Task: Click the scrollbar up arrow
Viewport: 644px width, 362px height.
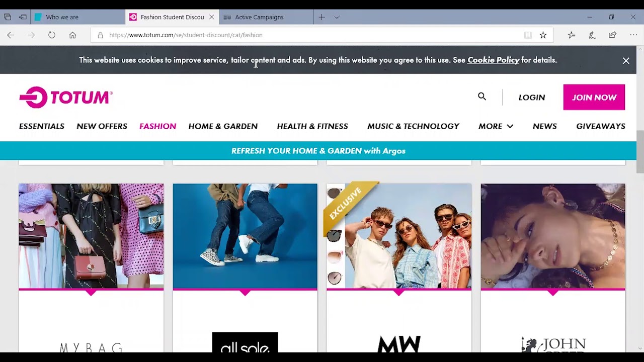Action: click(640, 49)
